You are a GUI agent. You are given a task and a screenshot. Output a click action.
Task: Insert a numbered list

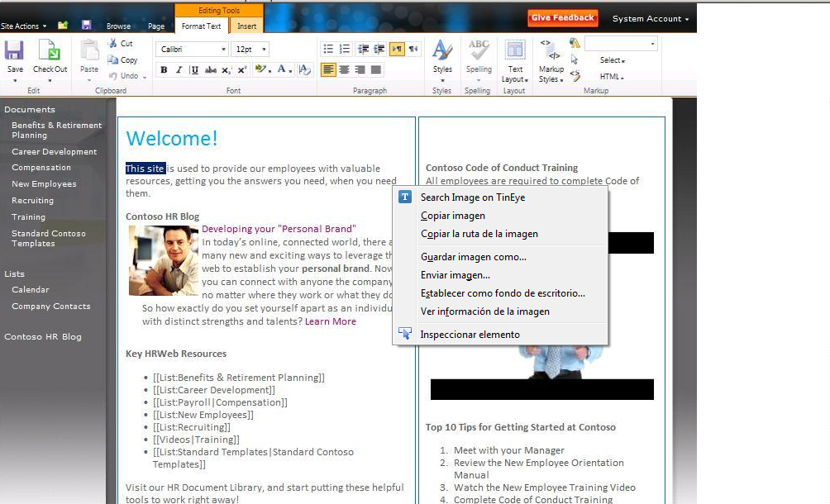(x=345, y=50)
